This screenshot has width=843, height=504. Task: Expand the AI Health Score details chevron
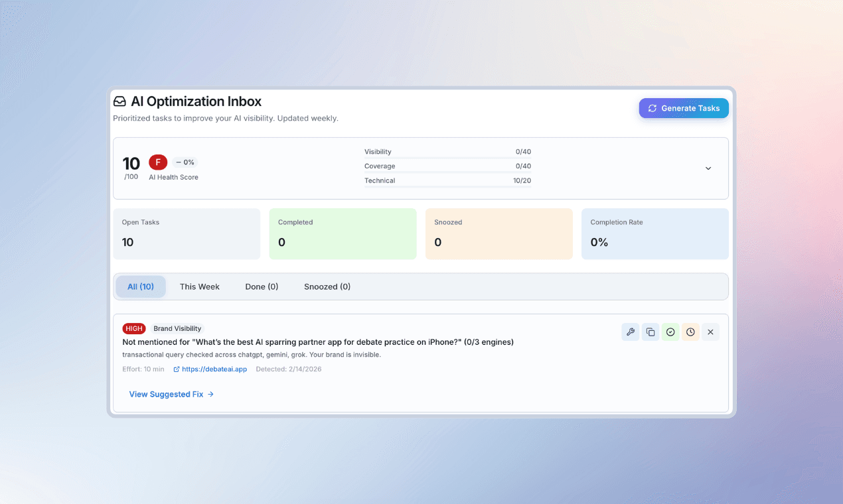708,168
